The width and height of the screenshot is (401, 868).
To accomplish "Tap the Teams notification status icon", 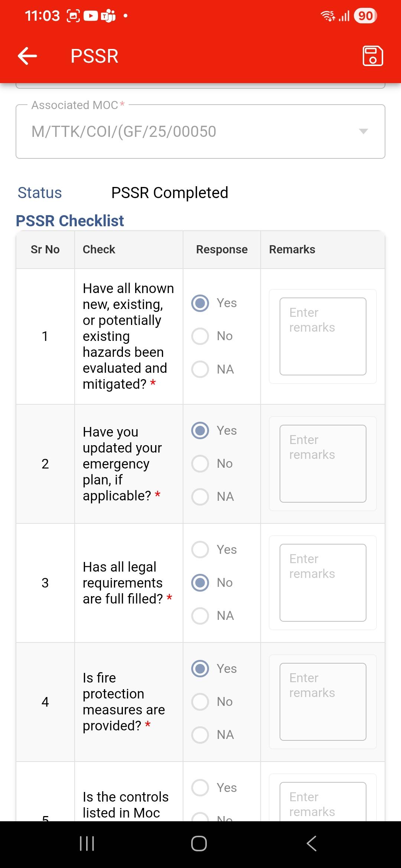I will [x=108, y=16].
